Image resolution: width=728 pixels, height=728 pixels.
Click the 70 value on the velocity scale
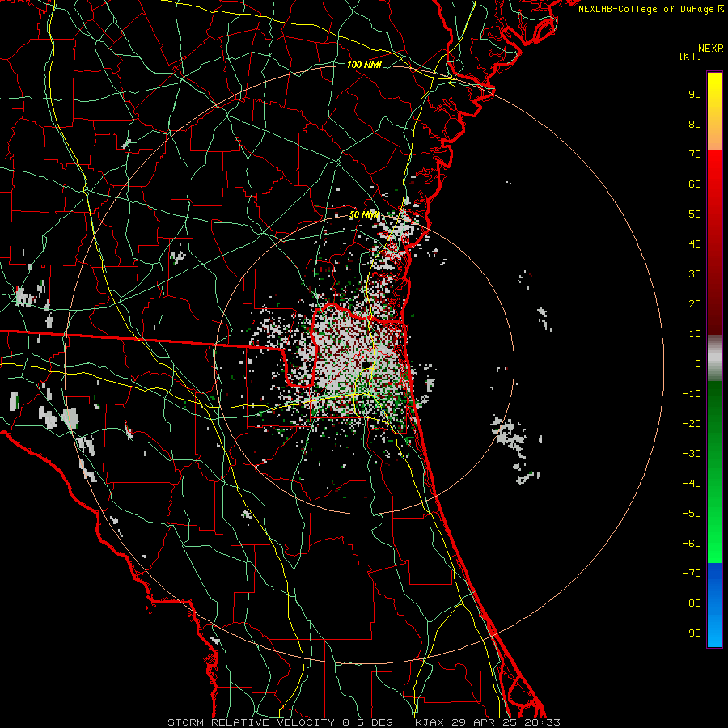tap(695, 154)
